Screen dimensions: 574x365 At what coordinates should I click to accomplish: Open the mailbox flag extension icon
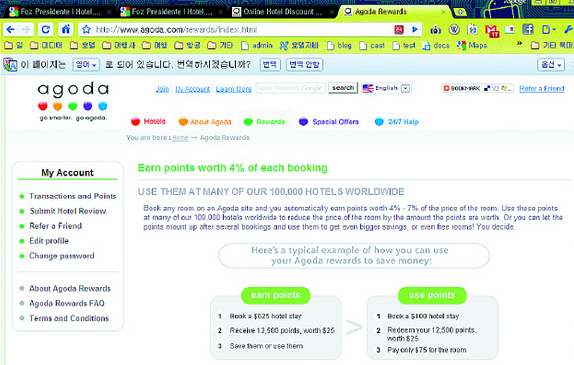tap(510, 29)
